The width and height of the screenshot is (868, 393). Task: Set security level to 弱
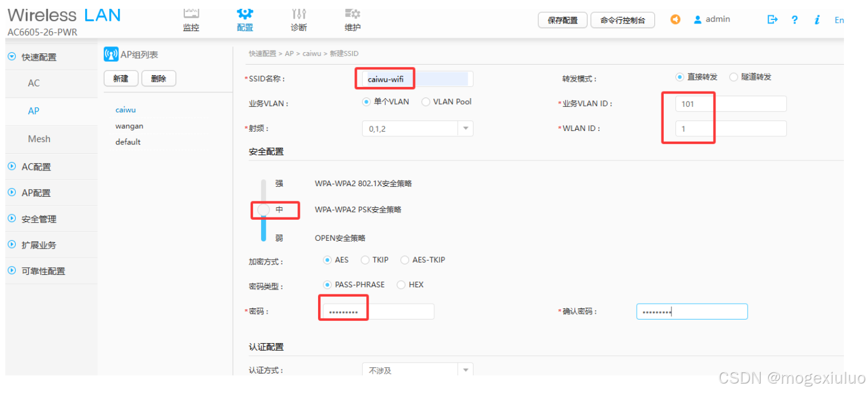tap(279, 238)
